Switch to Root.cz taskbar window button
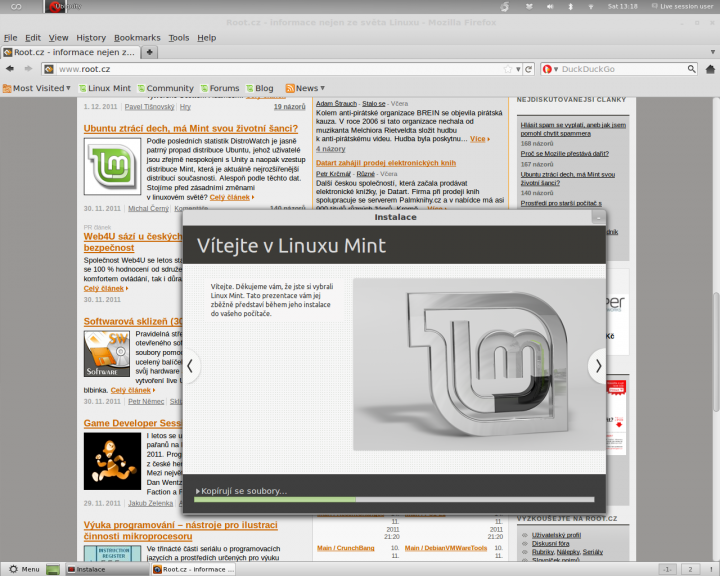This screenshot has height=576, width=720. pyautogui.click(x=194, y=570)
